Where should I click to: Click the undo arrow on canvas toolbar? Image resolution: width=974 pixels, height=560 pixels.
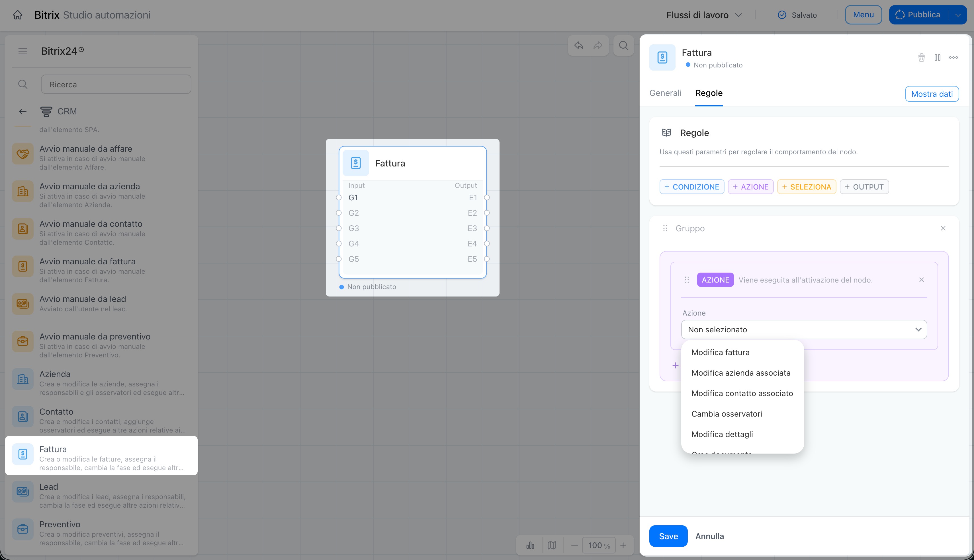click(579, 45)
